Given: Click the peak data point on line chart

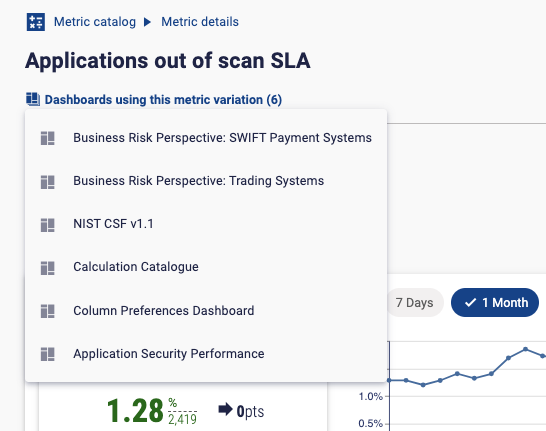Looking at the screenshot, I should (x=525, y=349).
